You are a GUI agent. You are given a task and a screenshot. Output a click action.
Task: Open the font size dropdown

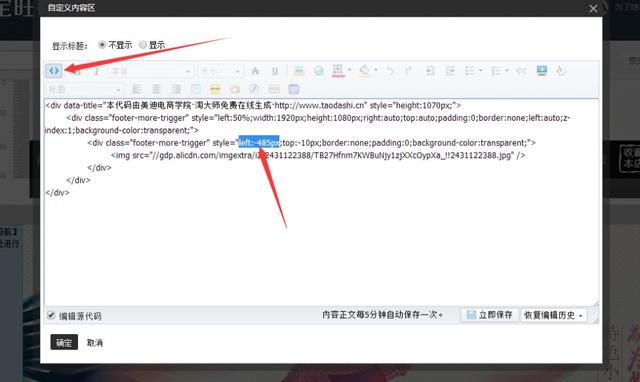click(220, 71)
